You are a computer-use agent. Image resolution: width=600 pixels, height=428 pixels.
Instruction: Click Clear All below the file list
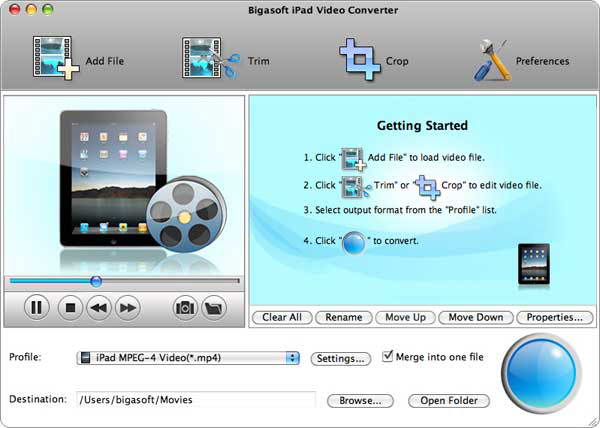[282, 317]
